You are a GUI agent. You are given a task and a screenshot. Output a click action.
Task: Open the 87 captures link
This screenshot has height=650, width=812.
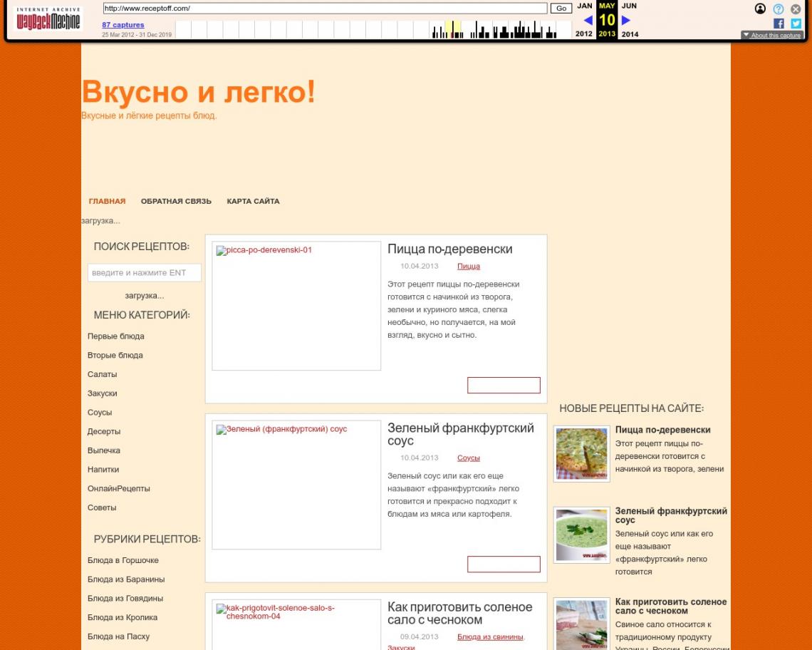click(123, 24)
